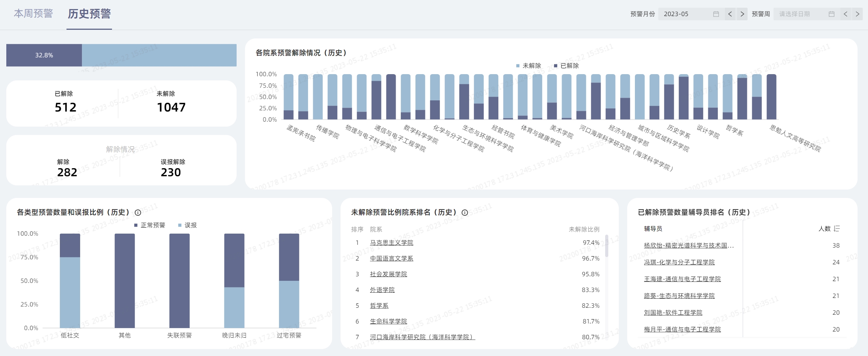Open the 社会发展学院 link
This screenshot has width=868, height=356.
click(388, 274)
